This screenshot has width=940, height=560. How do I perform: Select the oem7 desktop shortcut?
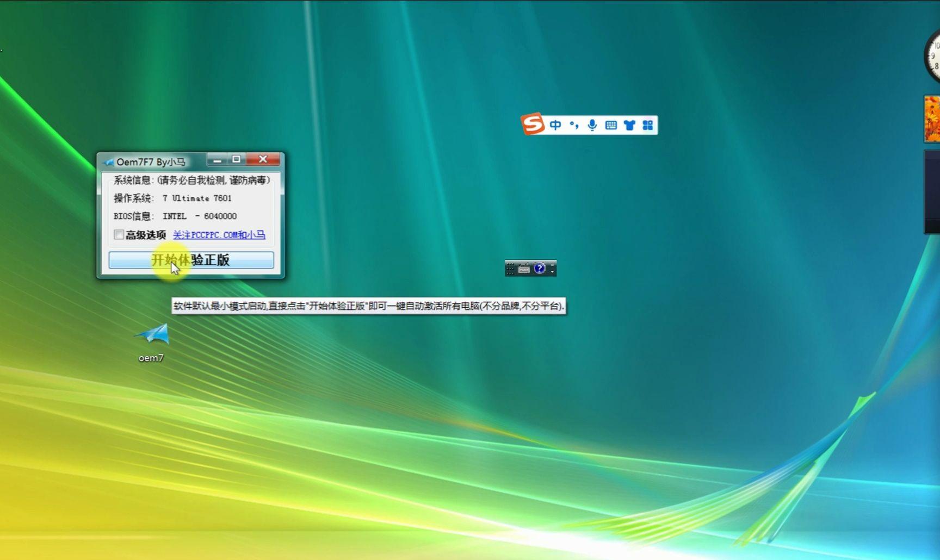pos(152,342)
